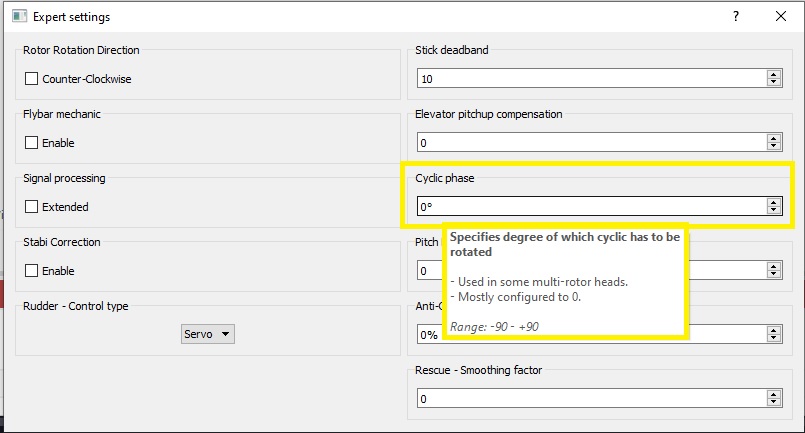Decrease Rescue smoothing factor value
The width and height of the screenshot is (805, 433).
[773, 403]
